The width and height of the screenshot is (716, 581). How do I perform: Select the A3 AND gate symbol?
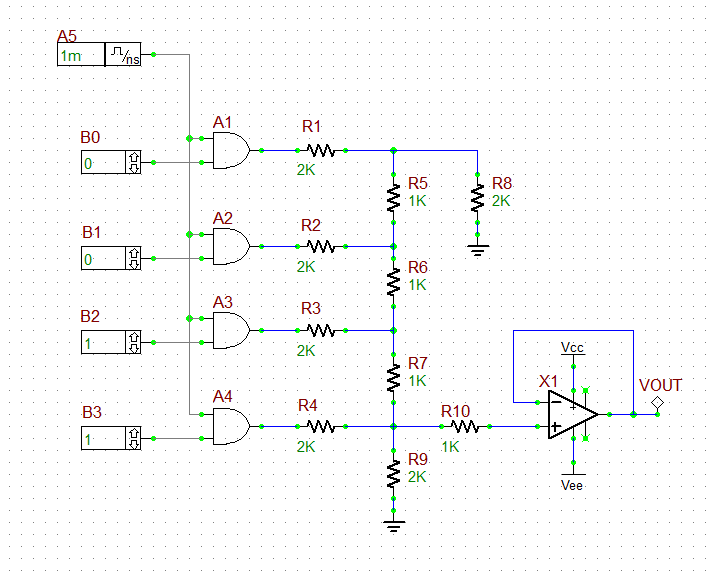click(232, 331)
